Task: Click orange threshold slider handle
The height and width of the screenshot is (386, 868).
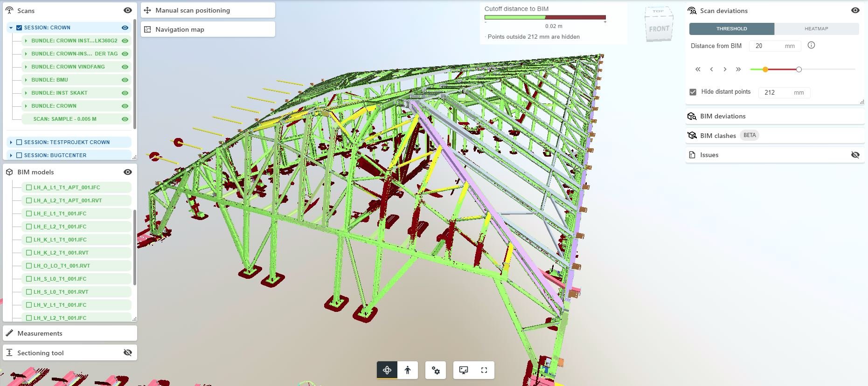Action: pyautogui.click(x=765, y=69)
